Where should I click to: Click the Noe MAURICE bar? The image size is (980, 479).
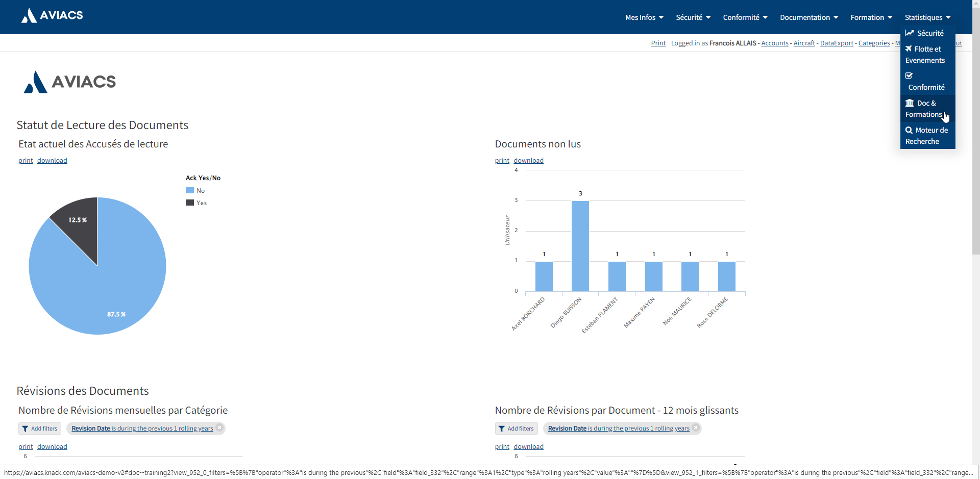tap(690, 276)
